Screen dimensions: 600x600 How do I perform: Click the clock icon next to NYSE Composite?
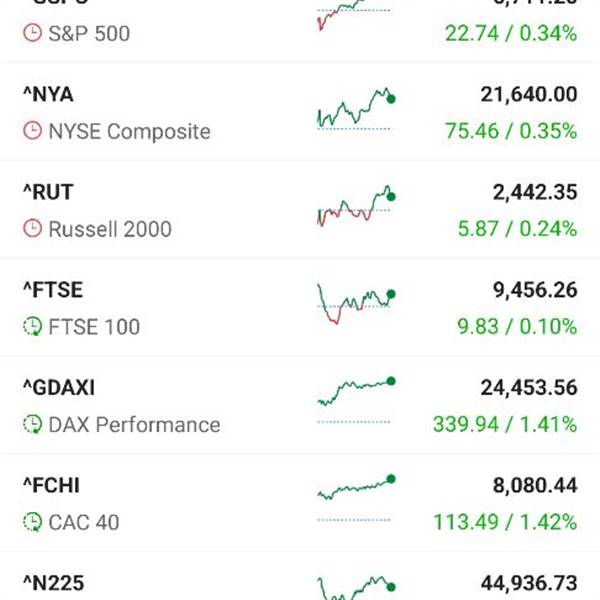coord(32,131)
